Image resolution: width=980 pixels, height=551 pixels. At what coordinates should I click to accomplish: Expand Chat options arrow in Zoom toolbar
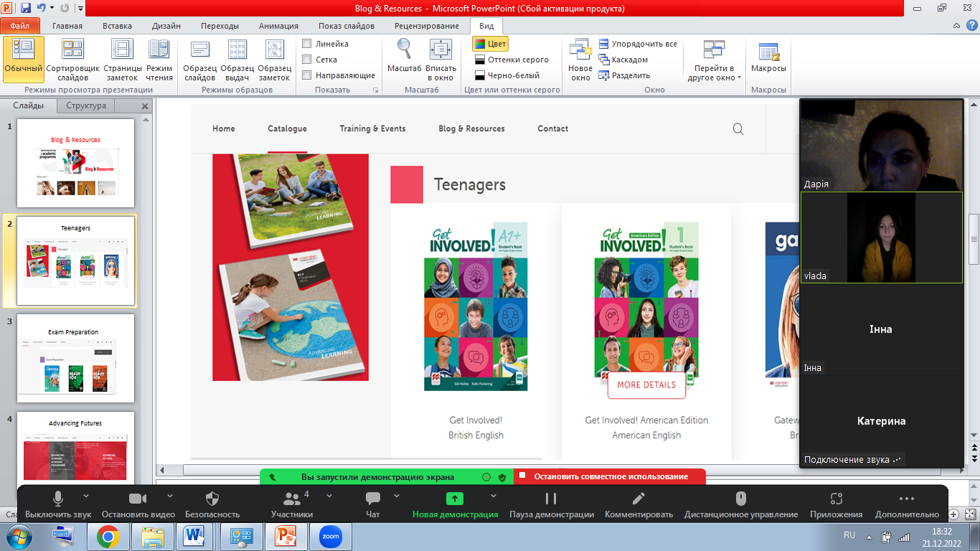(x=396, y=496)
